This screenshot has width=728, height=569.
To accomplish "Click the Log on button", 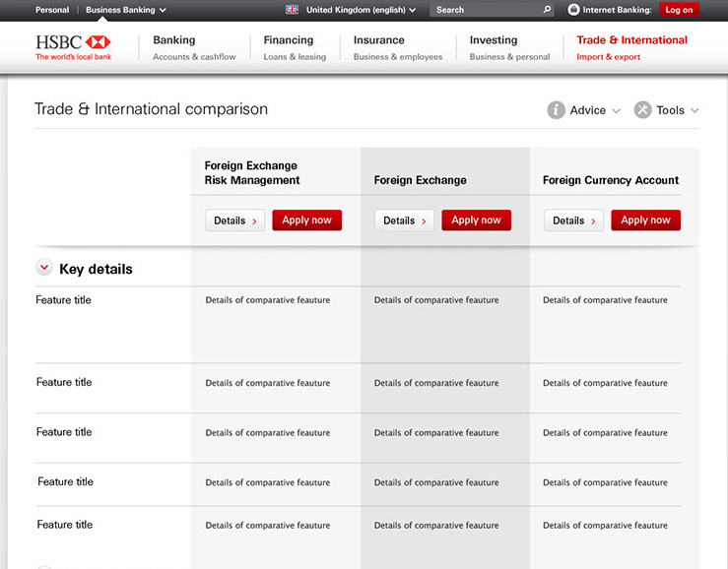I will [x=679, y=10].
